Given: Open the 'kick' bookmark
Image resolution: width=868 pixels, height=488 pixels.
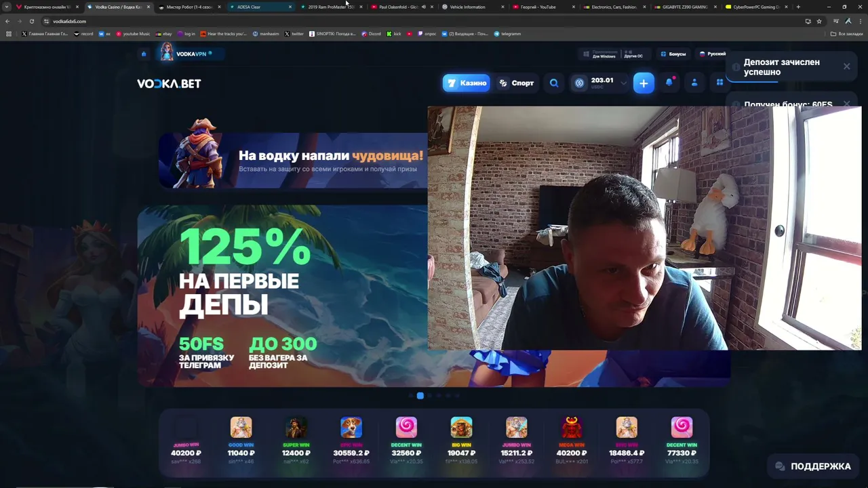Looking at the screenshot, I should pyautogui.click(x=394, y=33).
